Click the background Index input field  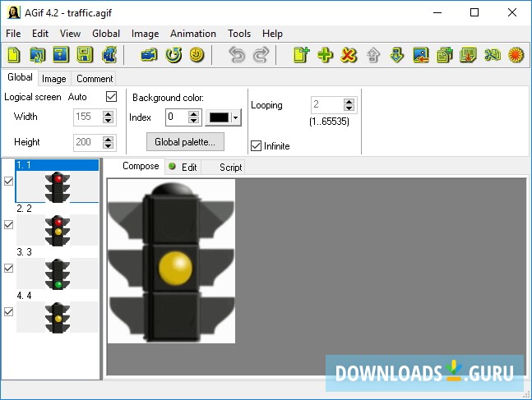(x=177, y=117)
